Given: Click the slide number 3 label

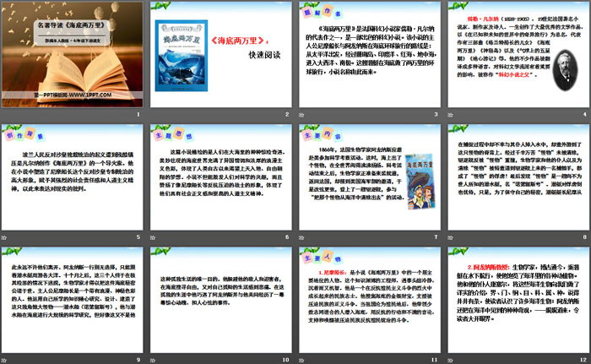Looking at the screenshot, I should click(x=436, y=114).
